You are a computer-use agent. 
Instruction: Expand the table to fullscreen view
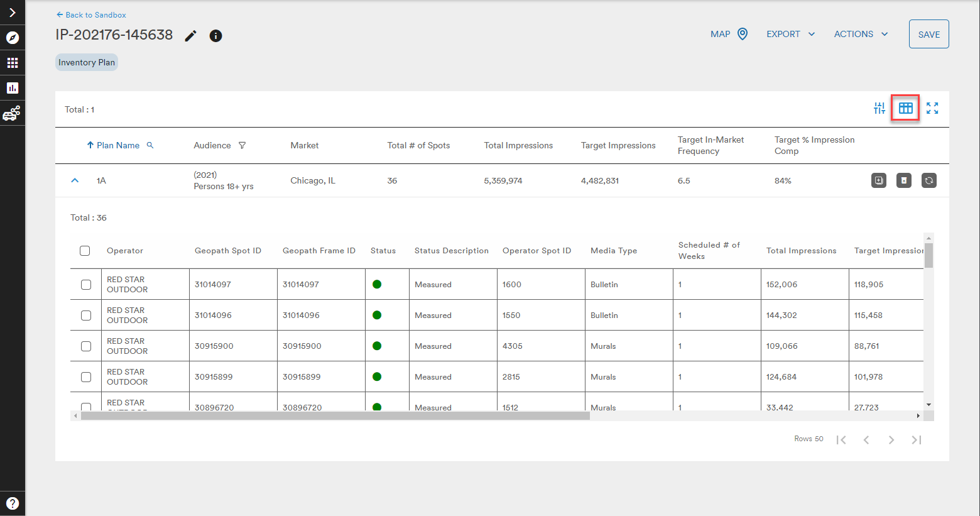tap(932, 108)
